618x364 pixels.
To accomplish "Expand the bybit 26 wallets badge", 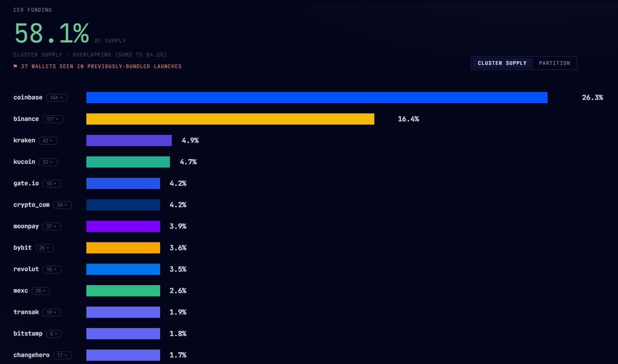I will click(x=44, y=248).
